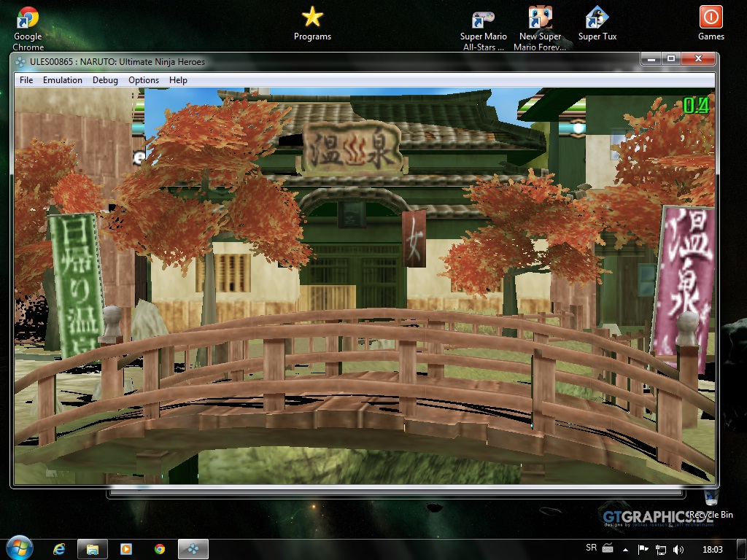
Task: Click the volume speaker tray icon
Action: (678, 549)
